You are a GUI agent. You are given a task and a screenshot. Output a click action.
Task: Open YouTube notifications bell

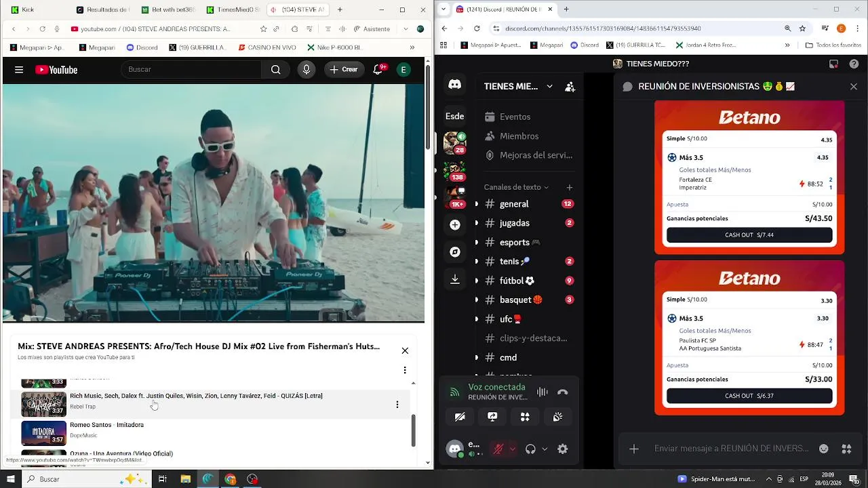[379, 69]
